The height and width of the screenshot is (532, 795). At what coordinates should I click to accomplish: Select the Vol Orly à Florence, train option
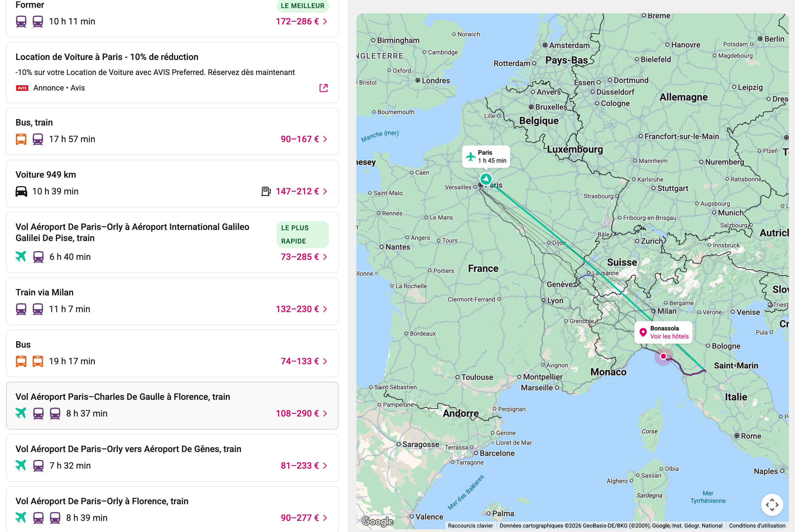[x=102, y=501]
